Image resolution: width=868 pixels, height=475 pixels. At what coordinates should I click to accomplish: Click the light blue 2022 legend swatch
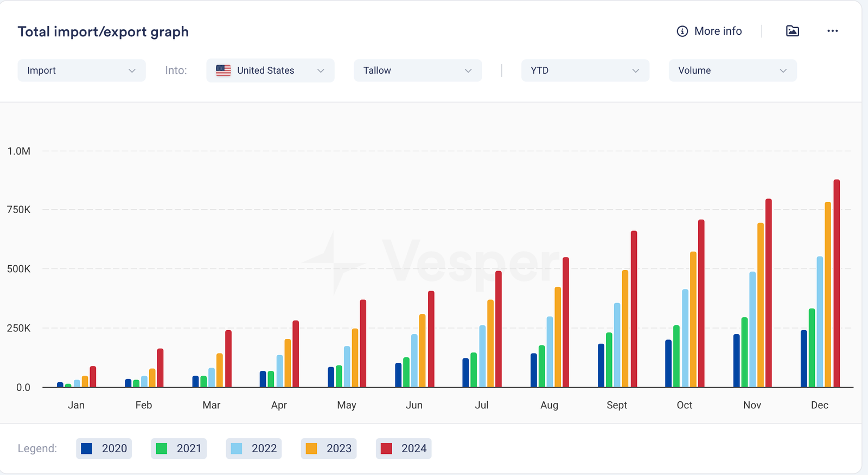(x=237, y=448)
